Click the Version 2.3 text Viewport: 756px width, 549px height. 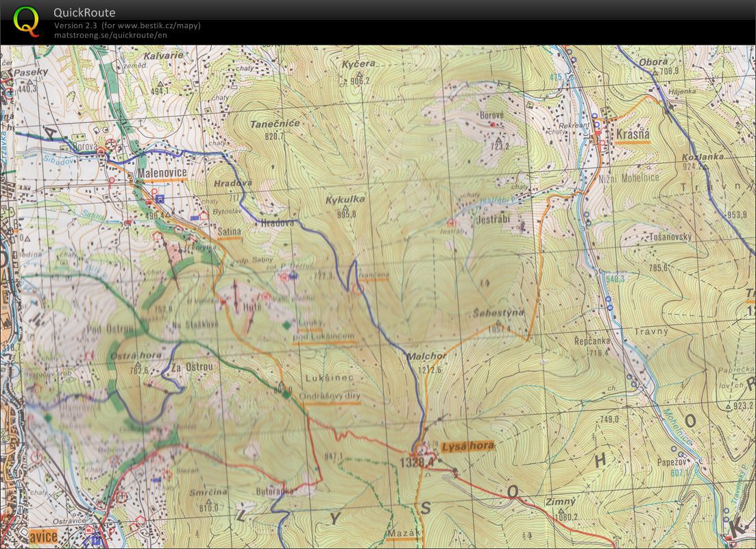(75, 25)
